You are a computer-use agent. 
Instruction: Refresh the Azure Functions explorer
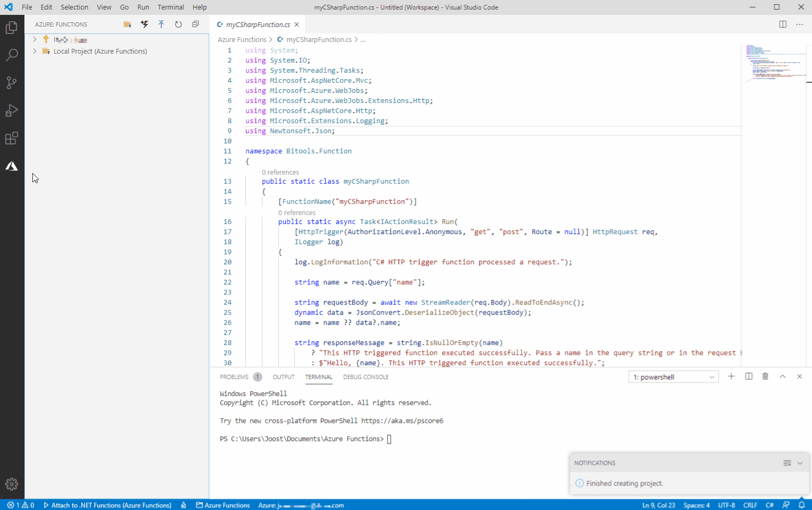(x=178, y=24)
